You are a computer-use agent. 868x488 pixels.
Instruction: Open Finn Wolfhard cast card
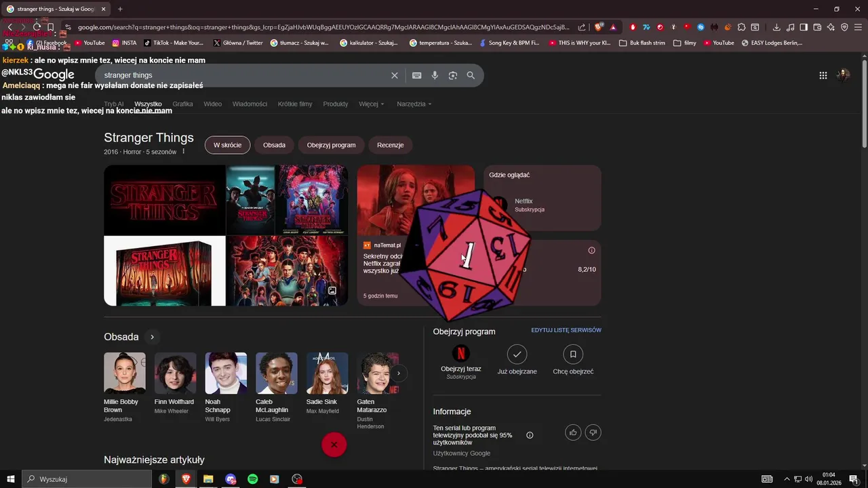coord(175,384)
